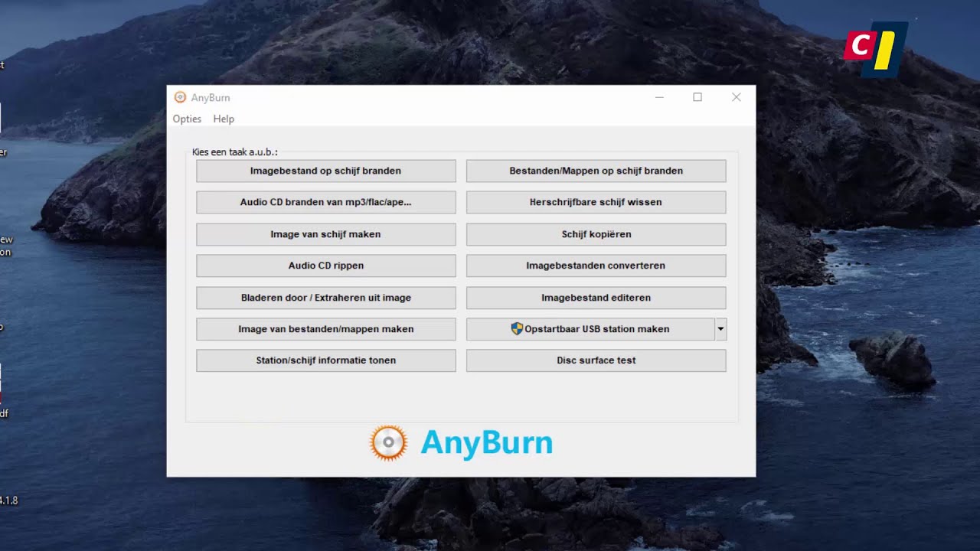Click the AnyBurn title bar icon
The image size is (980, 551).
point(180,97)
